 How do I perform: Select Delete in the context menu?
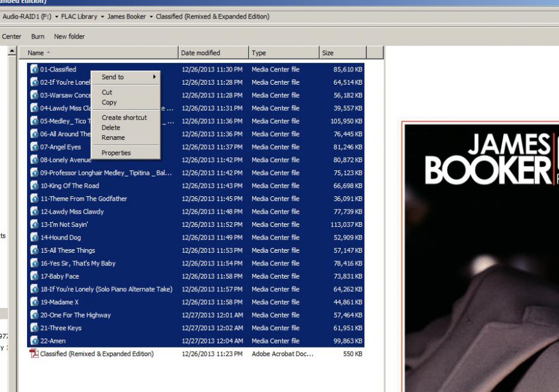pyautogui.click(x=111, y=128)
